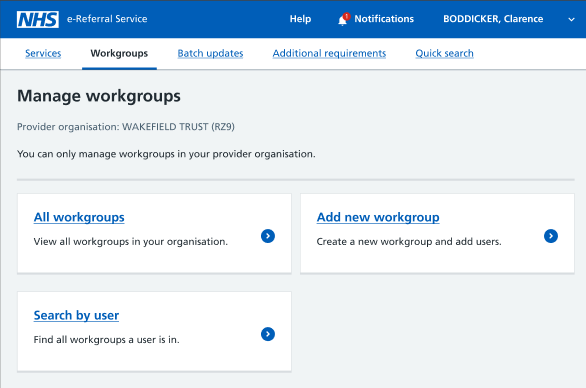Open the Help link in header

pyautogui.click(x=300, y=19)
